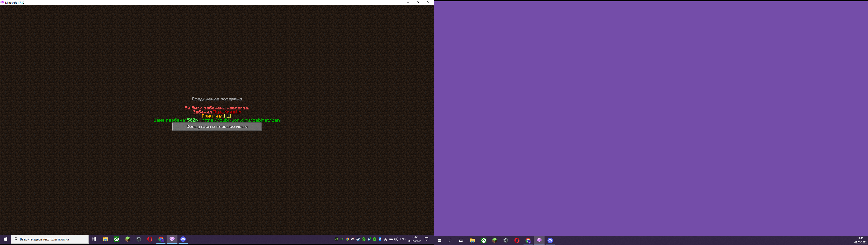This screenshot has height=245, width=868.
Task: Launch Opera on the Minecraft monitor taskbar
Action: 150,239
